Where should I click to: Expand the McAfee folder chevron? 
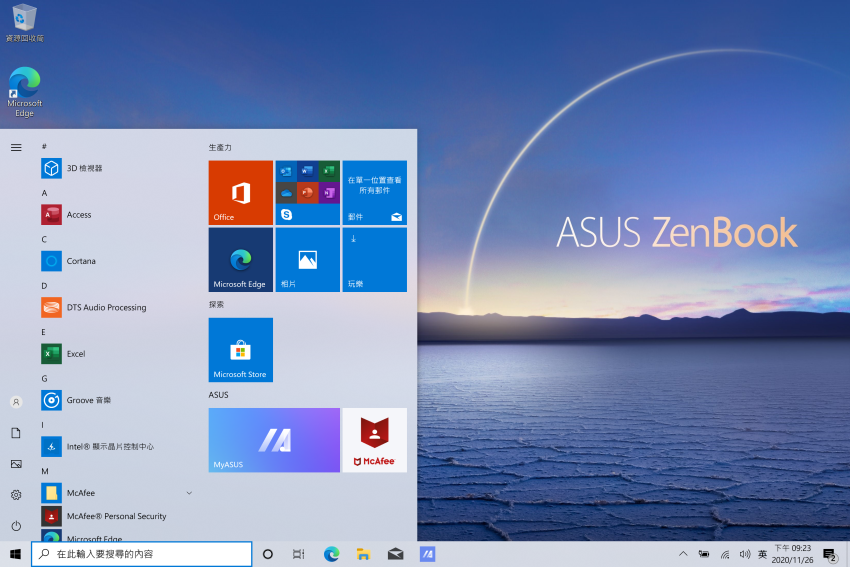[189, 493]
